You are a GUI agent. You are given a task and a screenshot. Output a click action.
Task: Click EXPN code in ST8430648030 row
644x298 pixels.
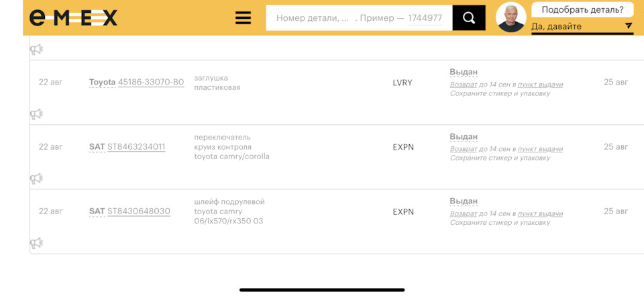coord(403,211)
